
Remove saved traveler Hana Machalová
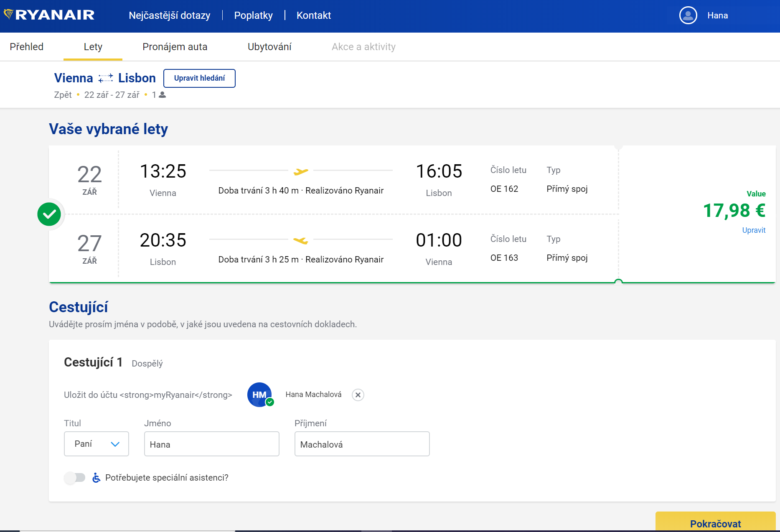click(358, 395)
